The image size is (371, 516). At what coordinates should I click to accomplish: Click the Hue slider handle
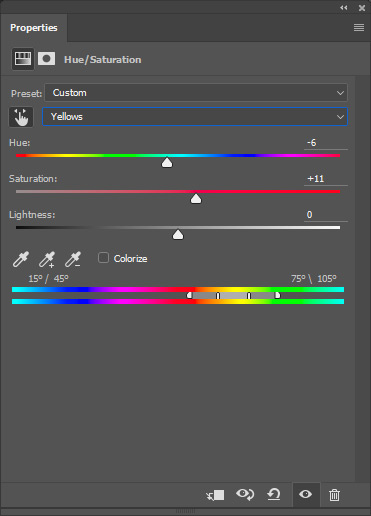coord(167,163)
